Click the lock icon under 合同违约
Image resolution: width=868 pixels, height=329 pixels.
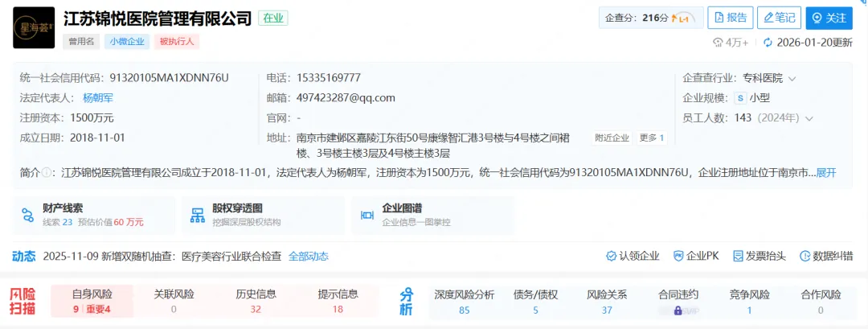pos(678,310)
